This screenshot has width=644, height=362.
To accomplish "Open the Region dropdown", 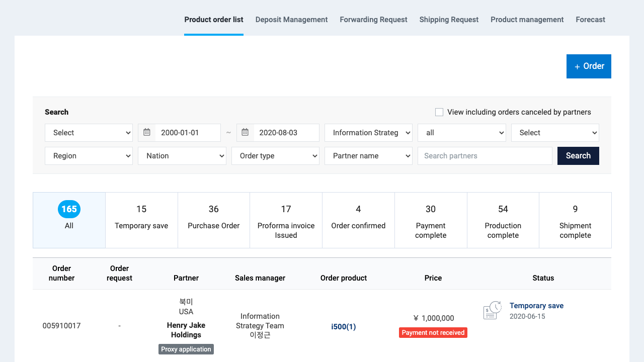I will click(x=89, y=156).
